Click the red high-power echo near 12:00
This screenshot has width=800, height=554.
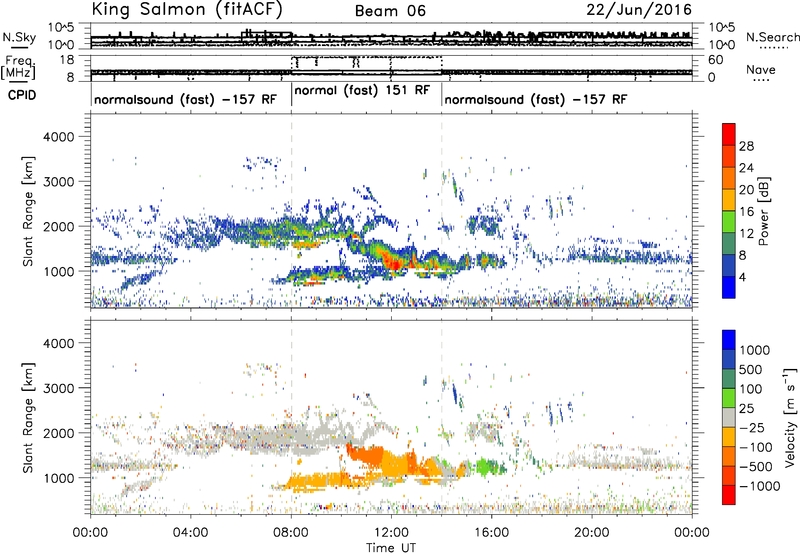click(393, 262)
